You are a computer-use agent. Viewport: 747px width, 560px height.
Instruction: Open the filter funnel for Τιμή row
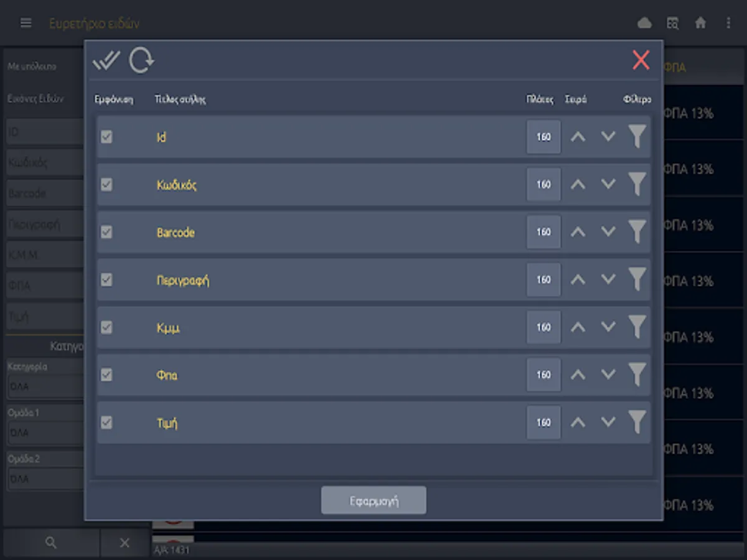point(637,422)
